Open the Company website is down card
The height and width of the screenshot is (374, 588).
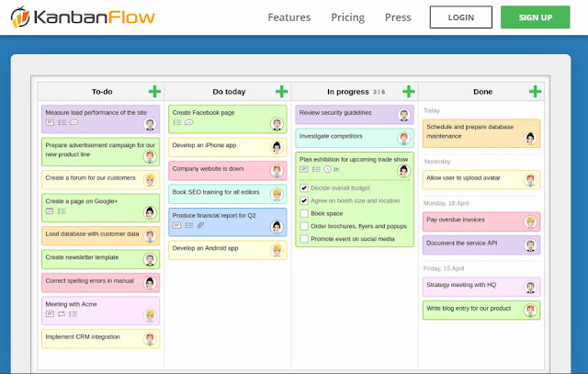(228, 171)
